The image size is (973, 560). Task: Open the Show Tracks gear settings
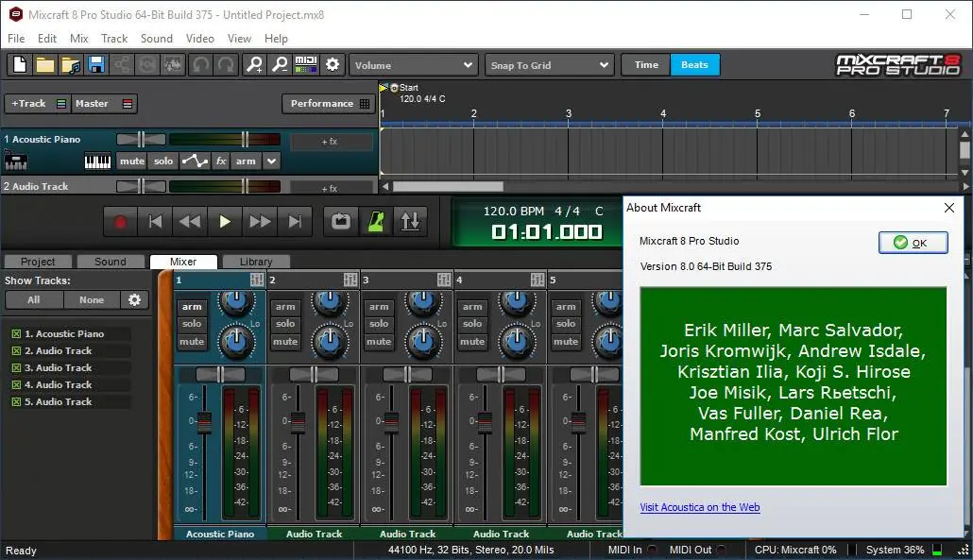(135, 300)
